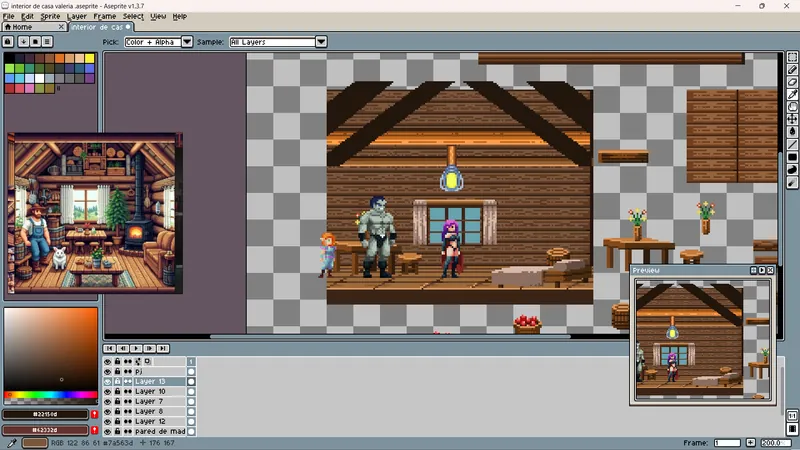
Task: Close the Home tab
Action: pos(61,27)
